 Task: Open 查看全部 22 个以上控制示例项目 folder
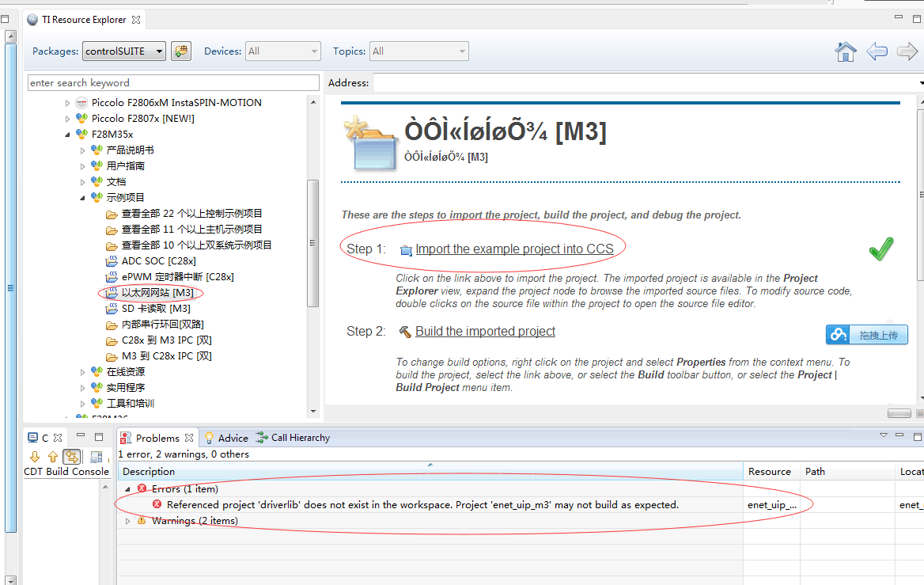pyautogui.click(x=191, y=214)
